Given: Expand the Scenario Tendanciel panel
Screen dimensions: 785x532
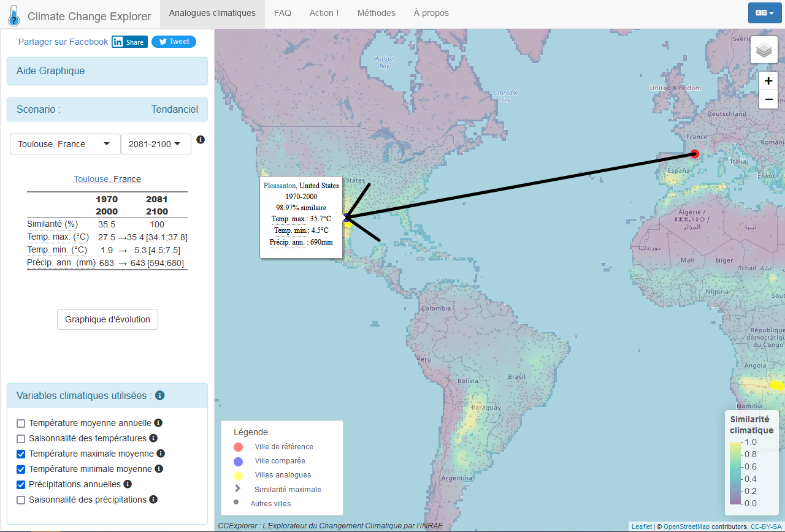Looking at the screenshot, I should pyautogui.click(x=107, y=110).
